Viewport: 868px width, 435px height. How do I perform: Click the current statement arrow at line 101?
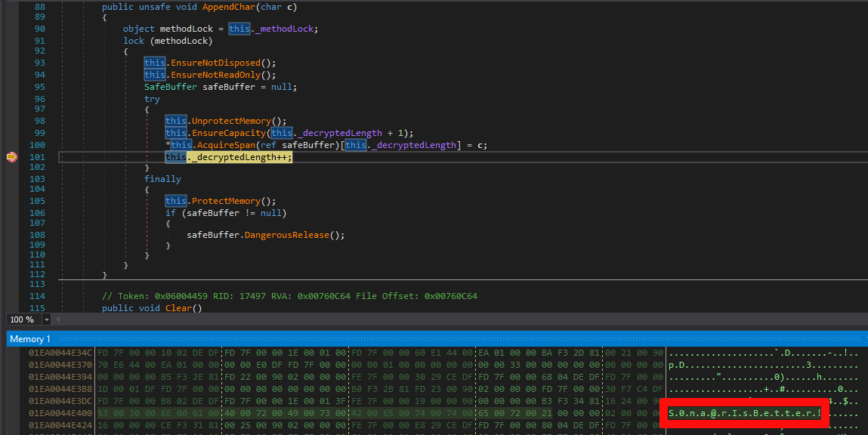click(x=12, y=157)
